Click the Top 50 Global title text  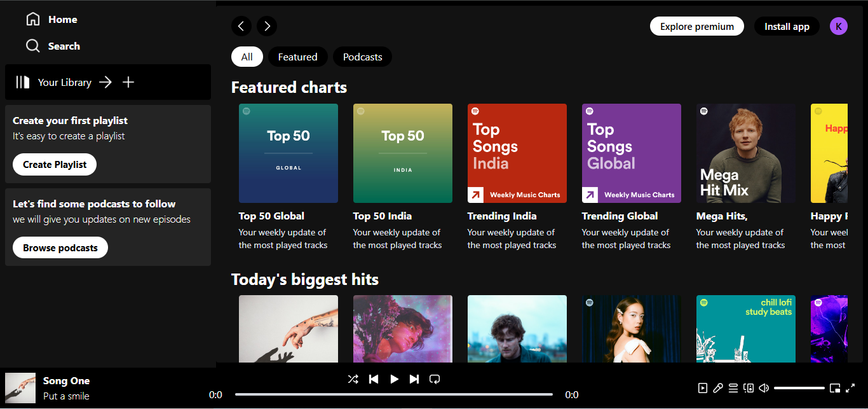271,216
